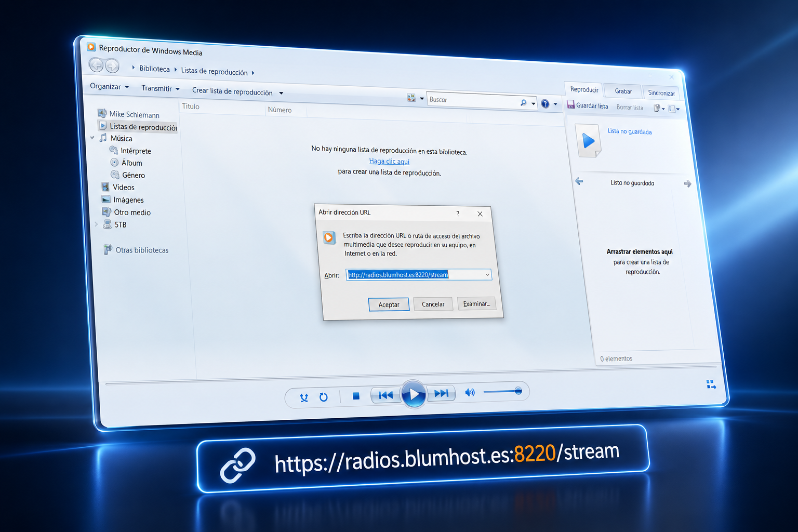Click the large play icon of unsaved list
798x532 pixels.
(589, 141)
